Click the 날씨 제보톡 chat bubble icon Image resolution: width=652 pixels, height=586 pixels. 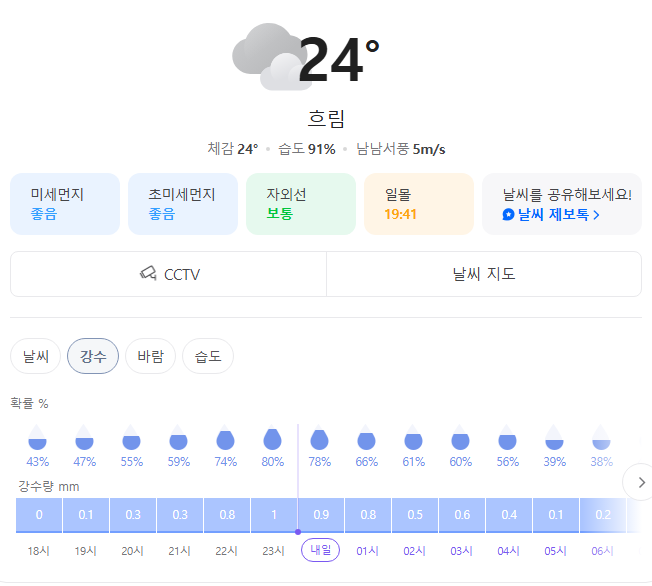pos(508,215)
